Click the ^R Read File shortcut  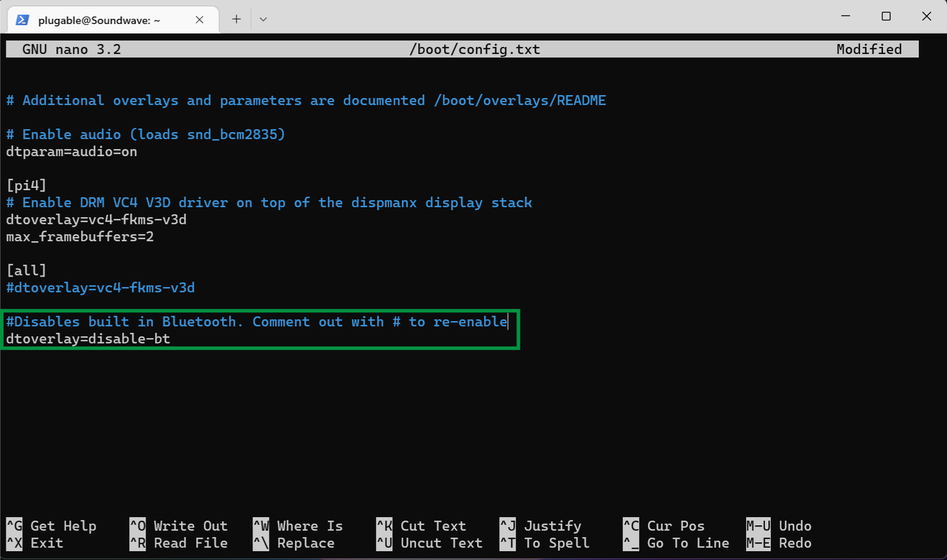[x=179, y=543]
